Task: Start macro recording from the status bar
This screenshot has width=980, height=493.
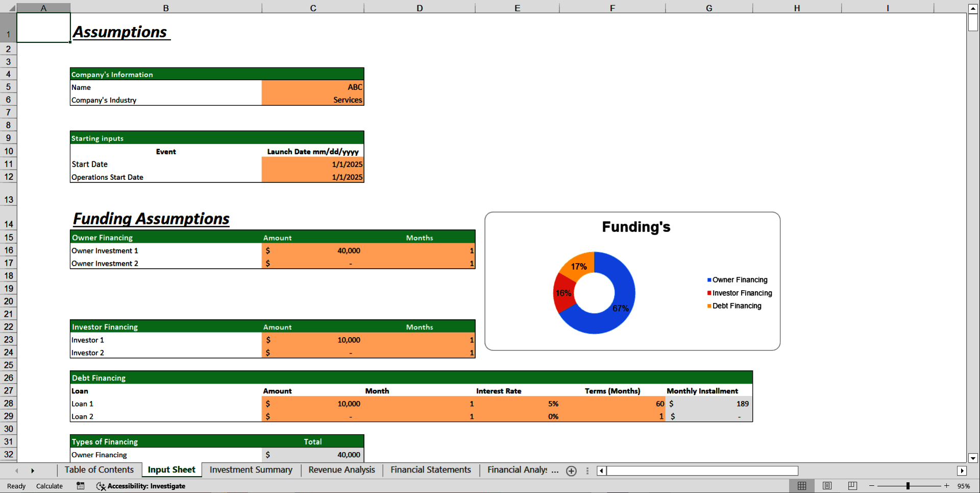Action: coord(80,486)
